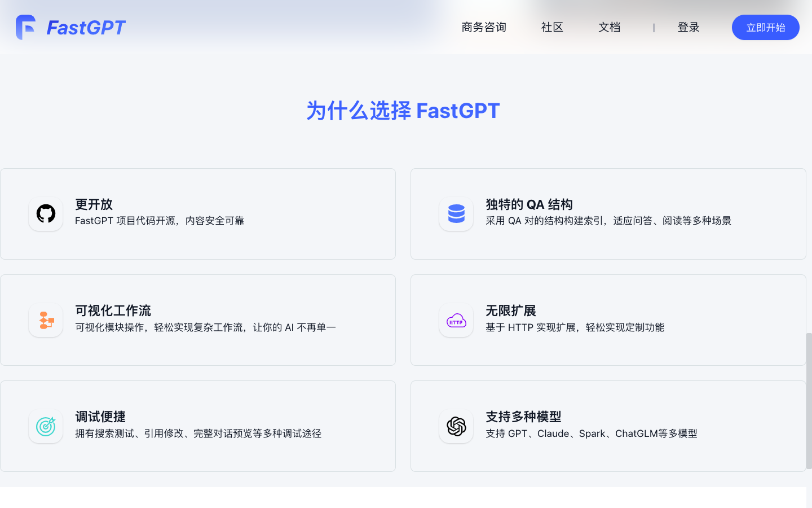Click the 无限扩展 card description text

(x=575, y=327)
